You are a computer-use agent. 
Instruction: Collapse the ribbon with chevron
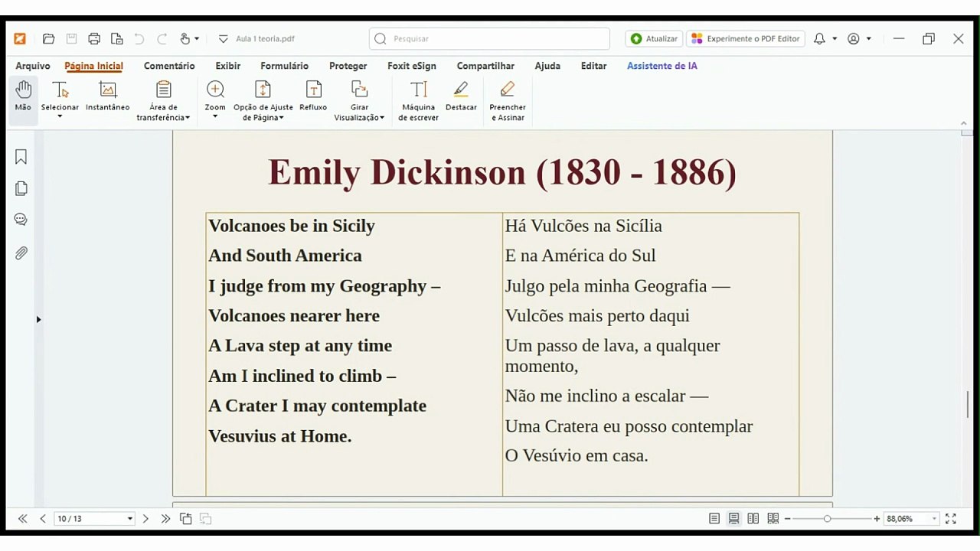(963, 122)
